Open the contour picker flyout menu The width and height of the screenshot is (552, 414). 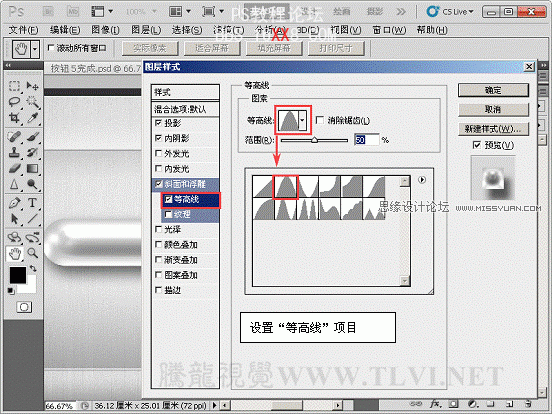(x=422, y=180)
